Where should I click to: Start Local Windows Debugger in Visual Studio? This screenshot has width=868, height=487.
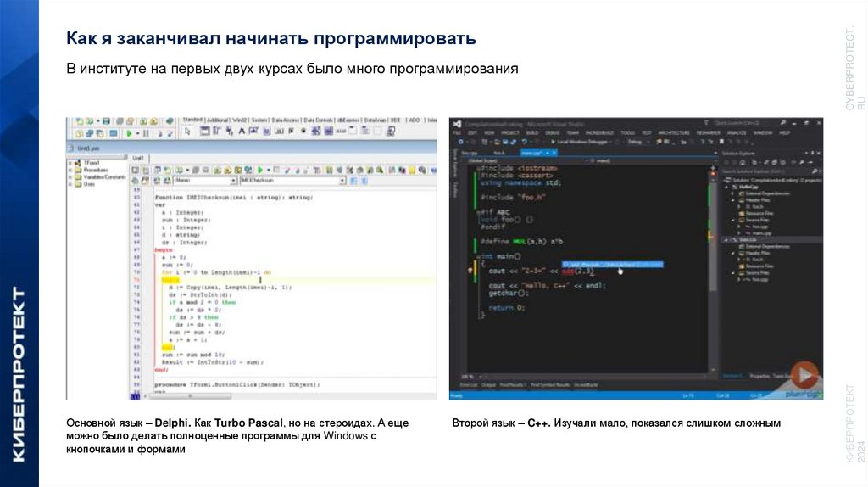tap(578, 142)
